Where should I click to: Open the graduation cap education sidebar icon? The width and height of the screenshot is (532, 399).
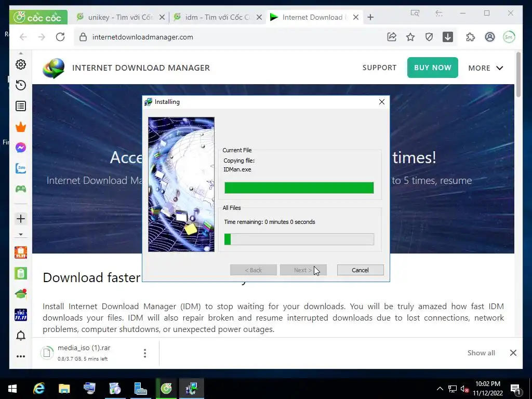click(x=21, y=294)
